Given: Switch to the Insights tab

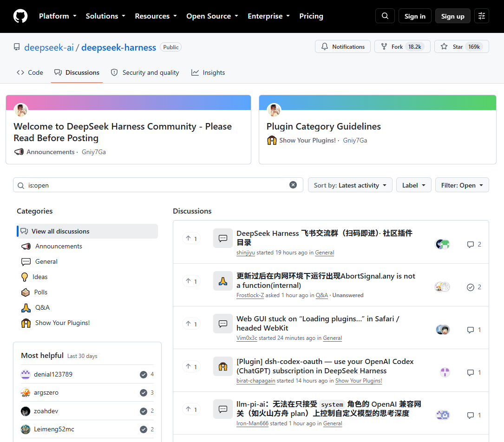Looking at the screenshot, I should [208, 72].
